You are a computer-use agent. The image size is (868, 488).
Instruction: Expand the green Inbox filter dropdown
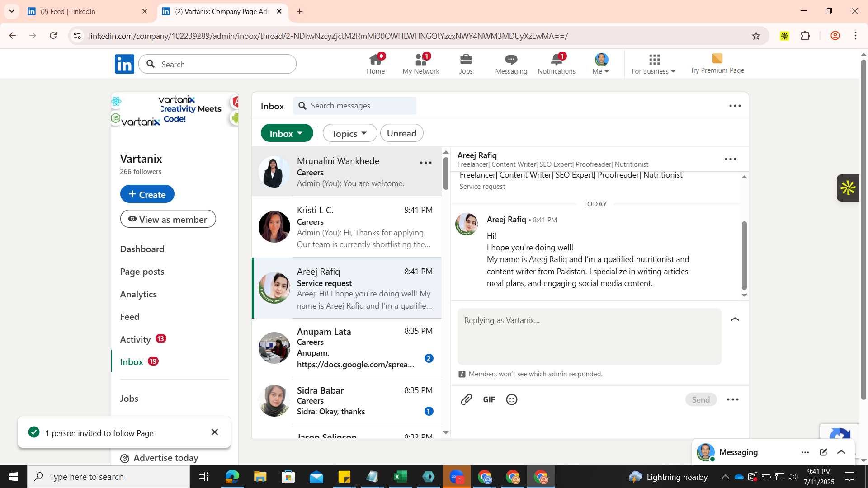(287, 133)
